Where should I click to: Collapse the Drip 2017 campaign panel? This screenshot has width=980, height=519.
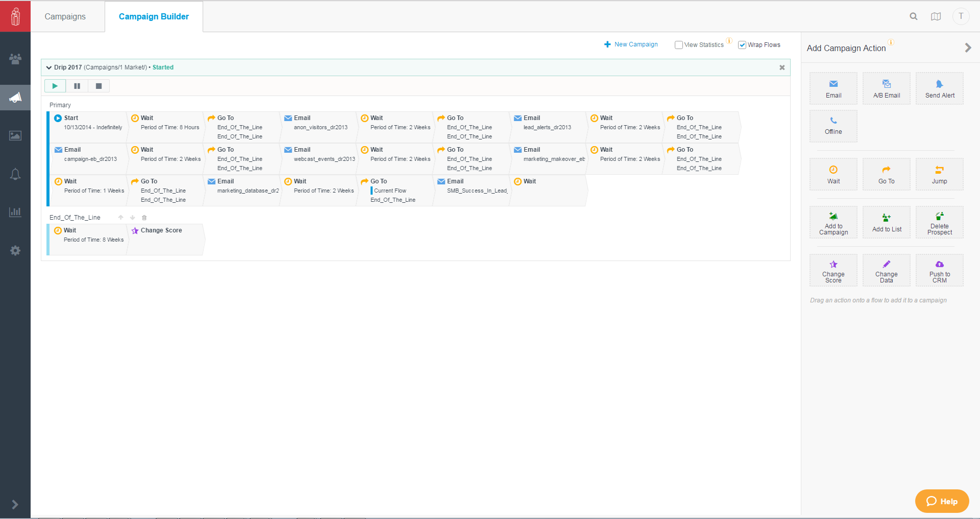click(49, 67)
